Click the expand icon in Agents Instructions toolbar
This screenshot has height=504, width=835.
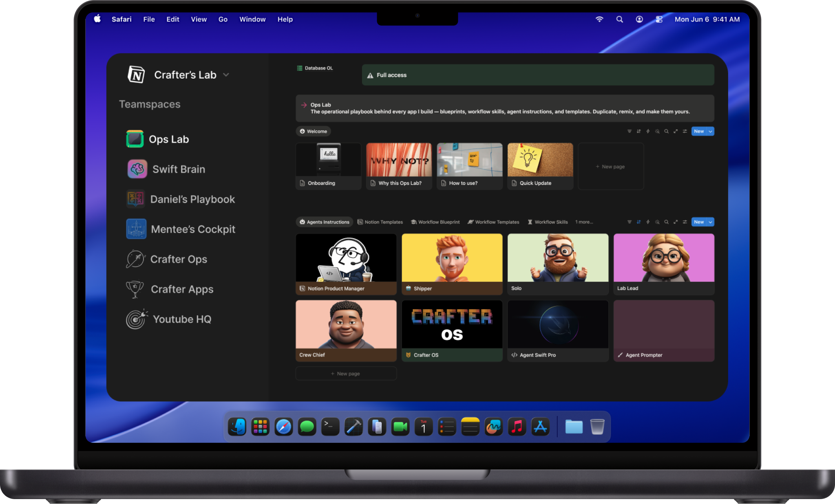676,222
